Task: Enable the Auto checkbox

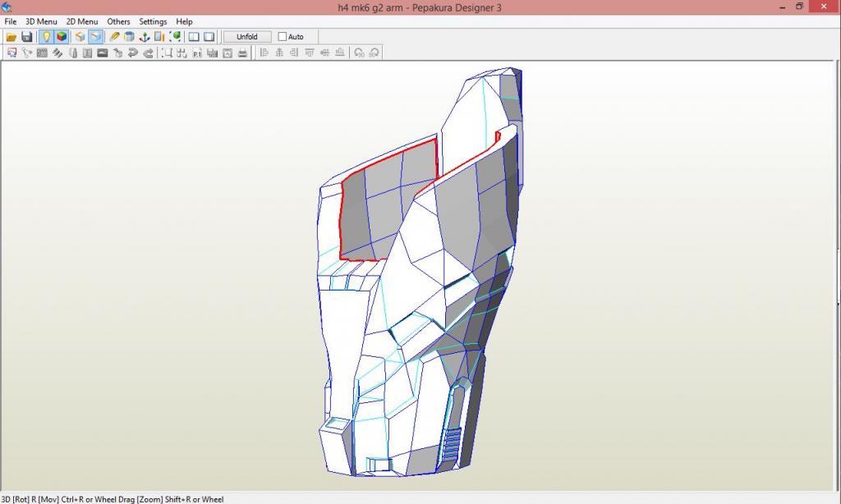Action: click(283, 36)
